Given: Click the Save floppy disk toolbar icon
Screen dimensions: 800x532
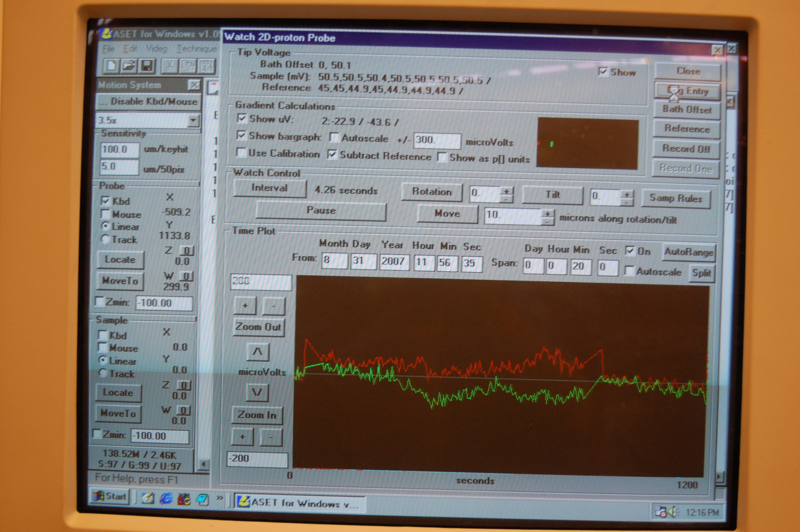Looking at the screenshot, I should tap(147, 66).
